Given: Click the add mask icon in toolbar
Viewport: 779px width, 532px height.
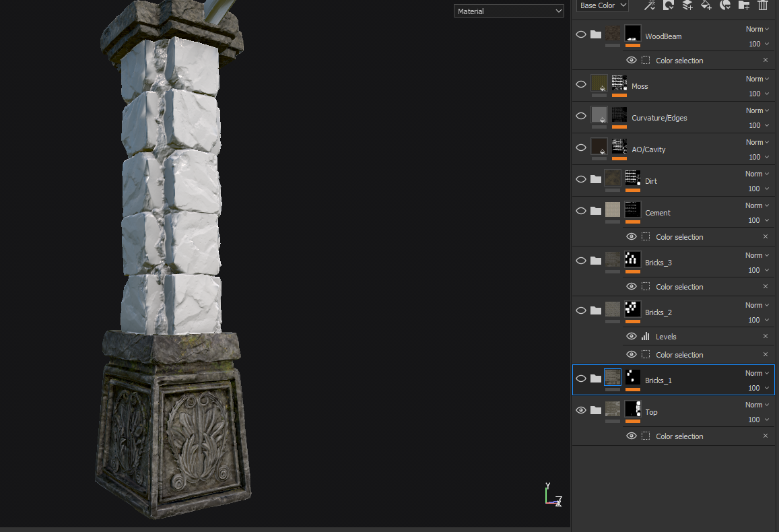Looking at the screenshot, I should (669, 5).
